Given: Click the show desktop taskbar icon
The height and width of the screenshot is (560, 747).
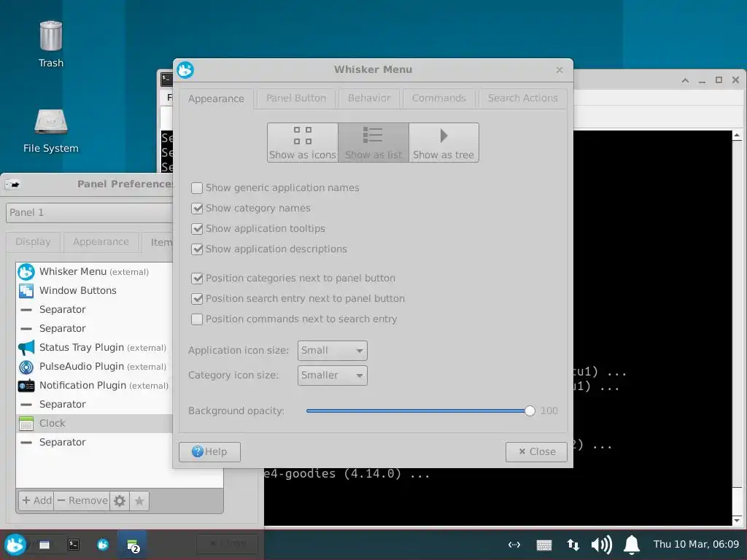Looking at the screenshot, I should (44, 544).
